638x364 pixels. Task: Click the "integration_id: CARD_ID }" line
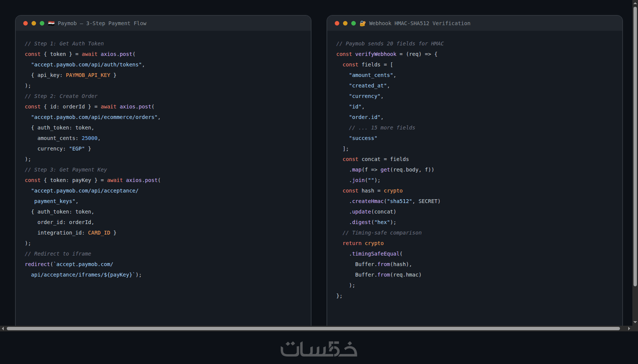[77, 233]
